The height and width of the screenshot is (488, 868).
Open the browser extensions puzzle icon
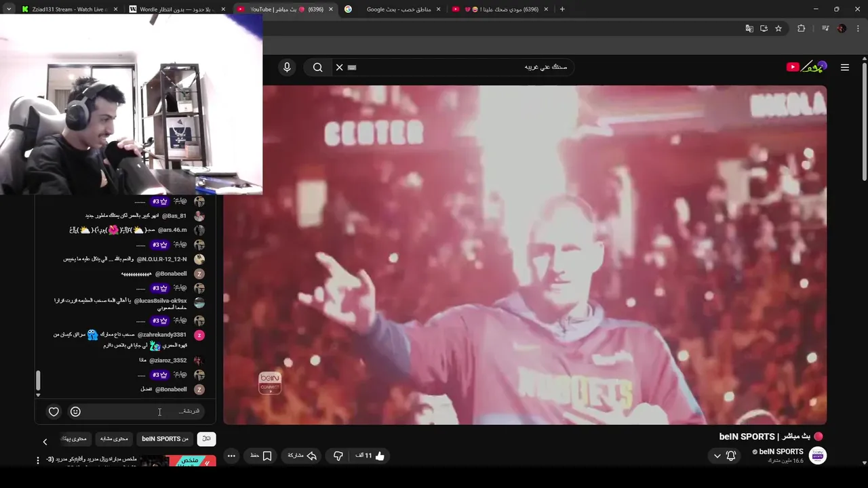[x=802, y=28]
